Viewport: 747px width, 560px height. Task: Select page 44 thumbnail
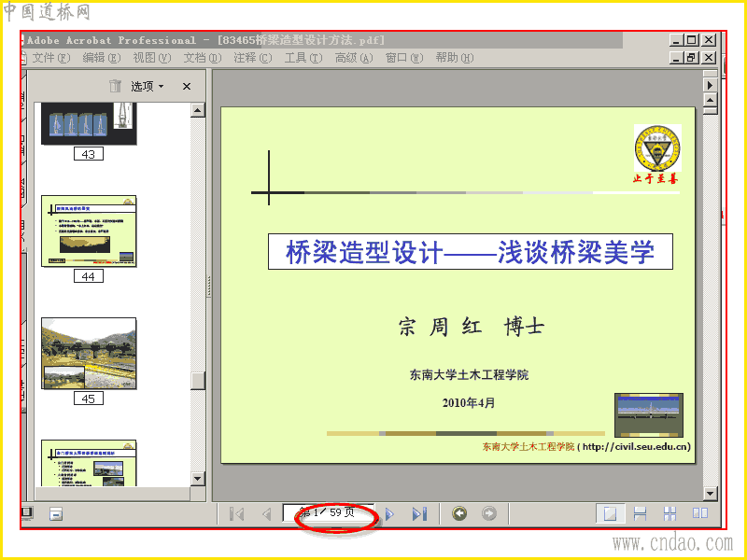[89, 231]
